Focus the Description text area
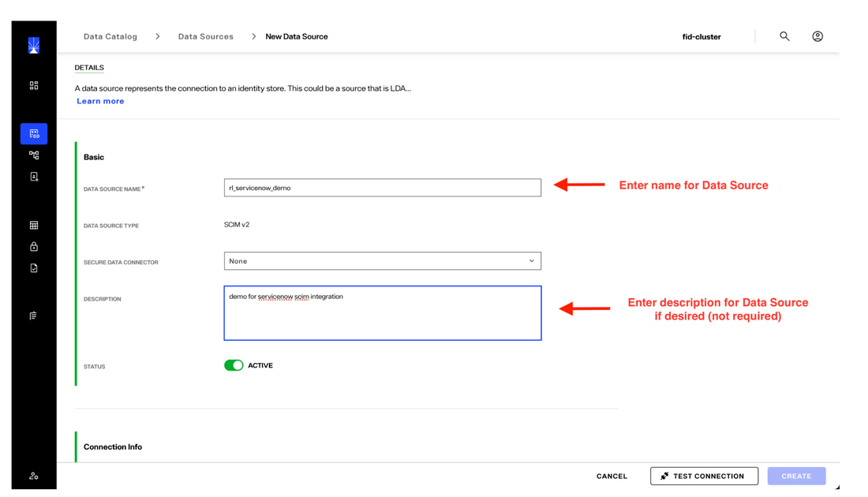The image size is (868, 497). tap(383, 313)
